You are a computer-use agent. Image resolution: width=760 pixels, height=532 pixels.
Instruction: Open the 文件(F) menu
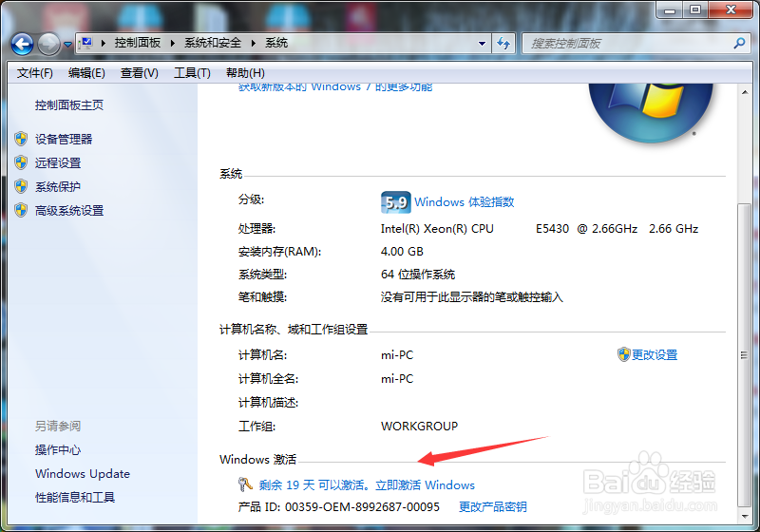click(x=34, y=73)
